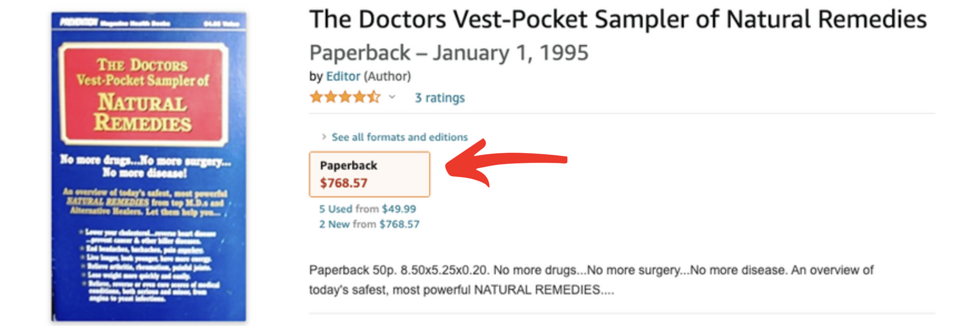
Task: Click the star rating icons
Action: [x=345, y=97]
